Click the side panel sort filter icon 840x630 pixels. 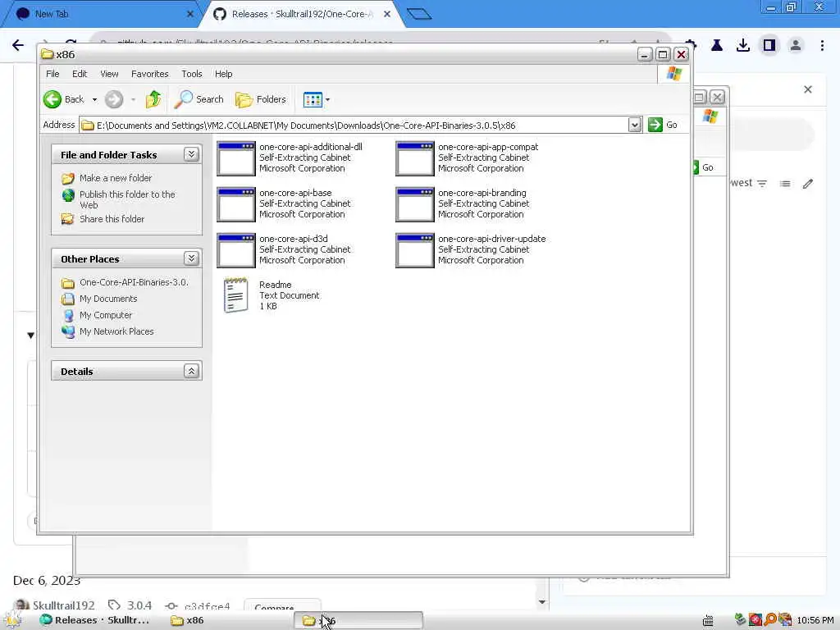click(762, 183)
